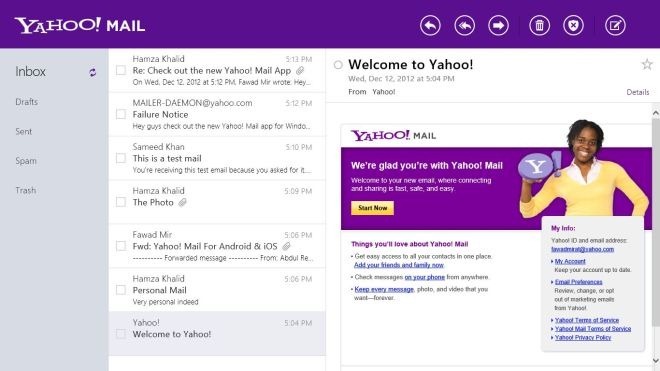The height and width of the screenshot is (371, 660).
Task: Select checkbox for Fwd: Yahoo! Mail For Android
Action: tap(121, 246)
